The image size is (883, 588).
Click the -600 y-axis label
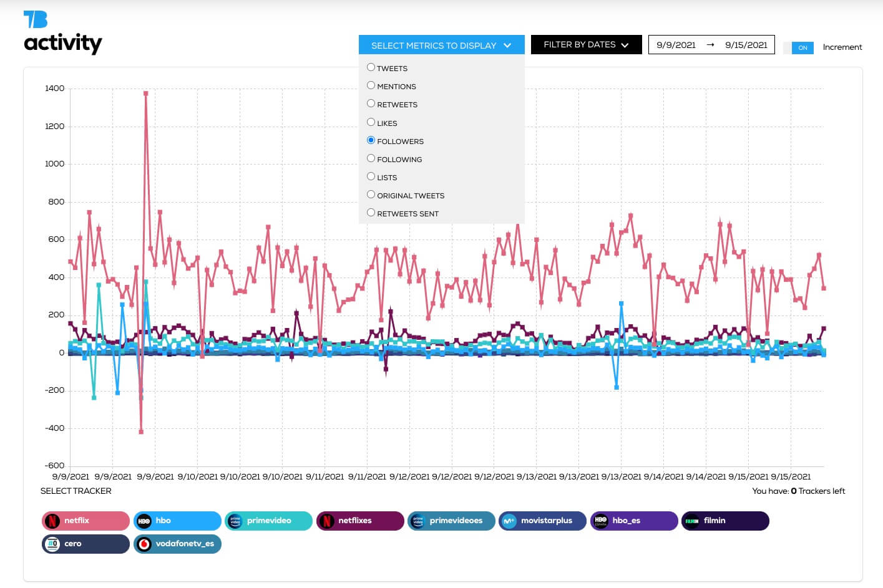[x=54, y=466]
